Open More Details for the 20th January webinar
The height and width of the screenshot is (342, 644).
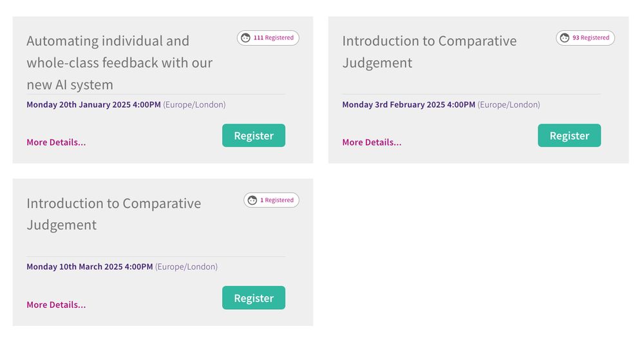[56, 142]
